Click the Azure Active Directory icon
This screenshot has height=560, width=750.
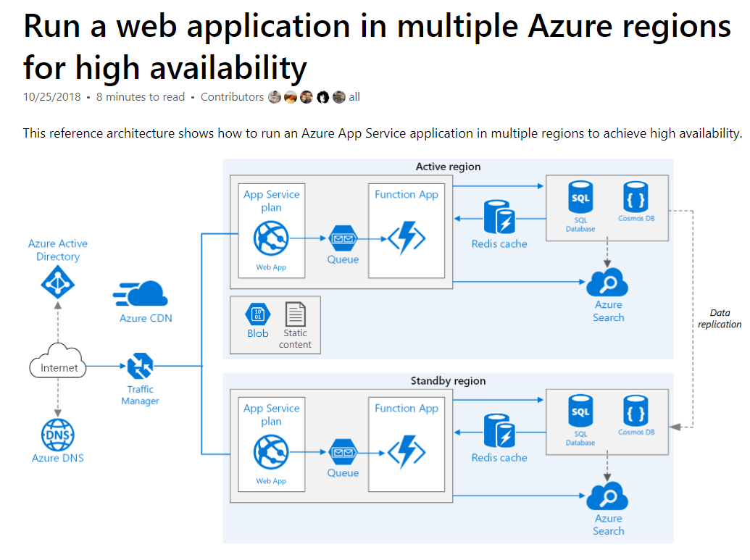(x=58, y=282)
